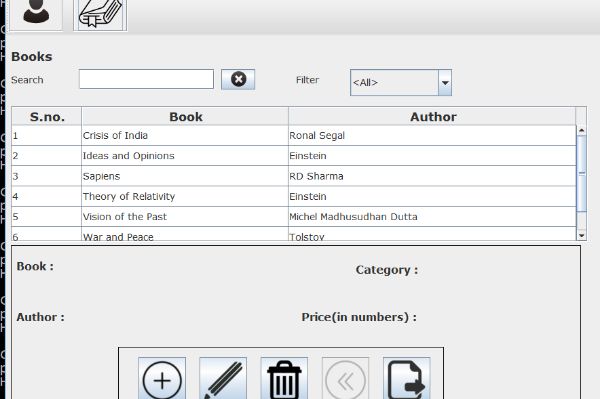Click serial number 3 cell

point(47,176)
